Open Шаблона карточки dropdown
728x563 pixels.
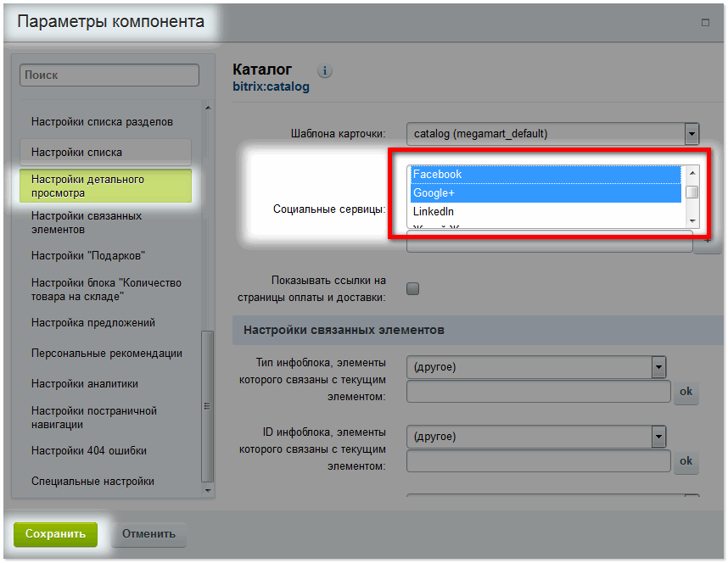tap(552, 134)
